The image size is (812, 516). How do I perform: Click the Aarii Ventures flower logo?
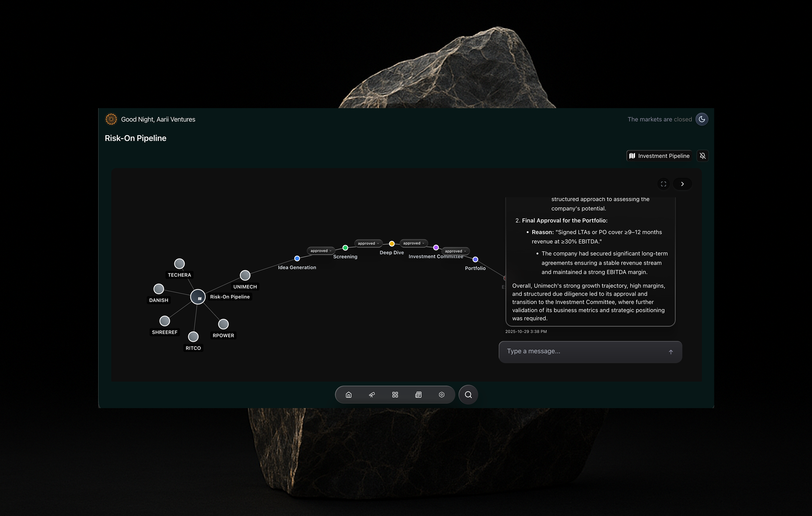[x=111, y=119]
